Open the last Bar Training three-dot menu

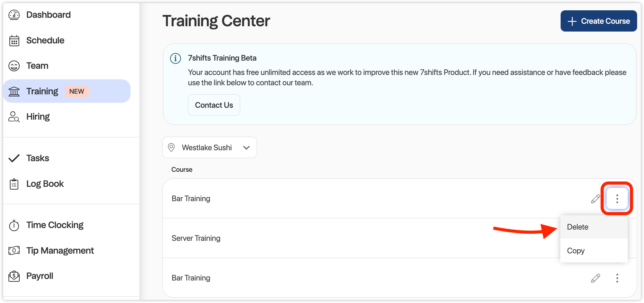tap(617, 278)
